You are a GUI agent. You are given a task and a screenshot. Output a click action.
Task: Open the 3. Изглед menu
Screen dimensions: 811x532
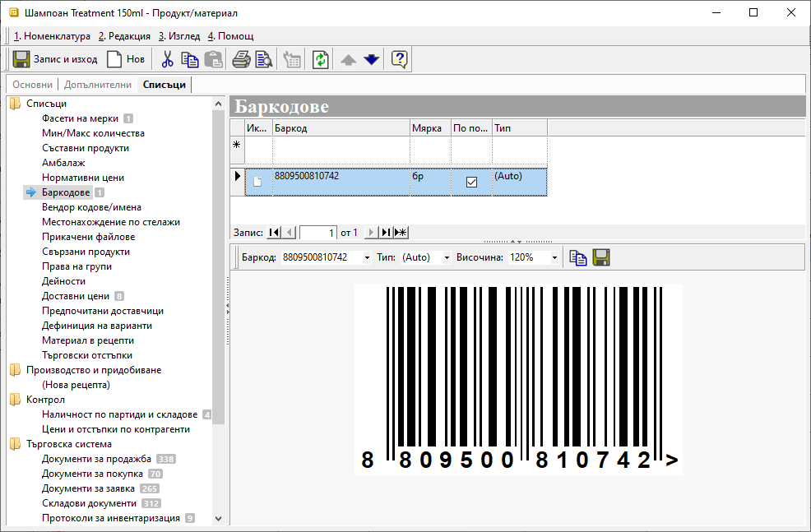(x=179, y=36)
